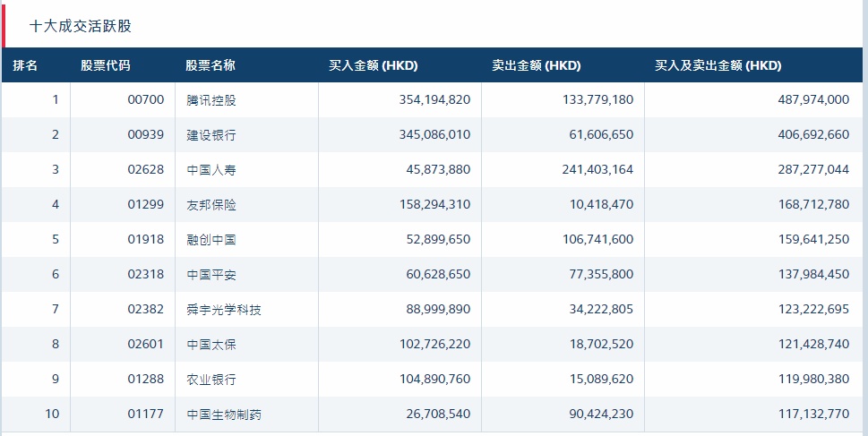The width and height of the screenshot is (868, 436).
Task: Click sell amount 241,403,164
Action: click(597, 169)
